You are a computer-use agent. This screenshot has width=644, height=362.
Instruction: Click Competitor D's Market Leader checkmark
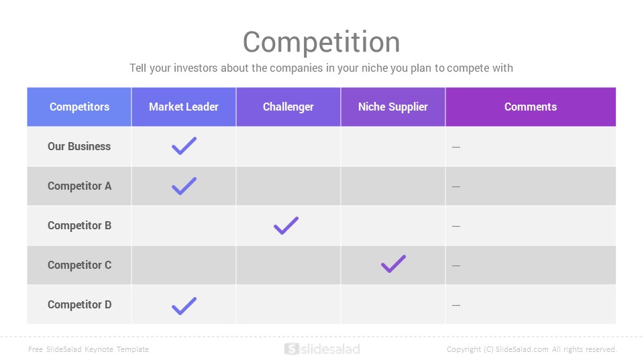(x=184, y=306)
